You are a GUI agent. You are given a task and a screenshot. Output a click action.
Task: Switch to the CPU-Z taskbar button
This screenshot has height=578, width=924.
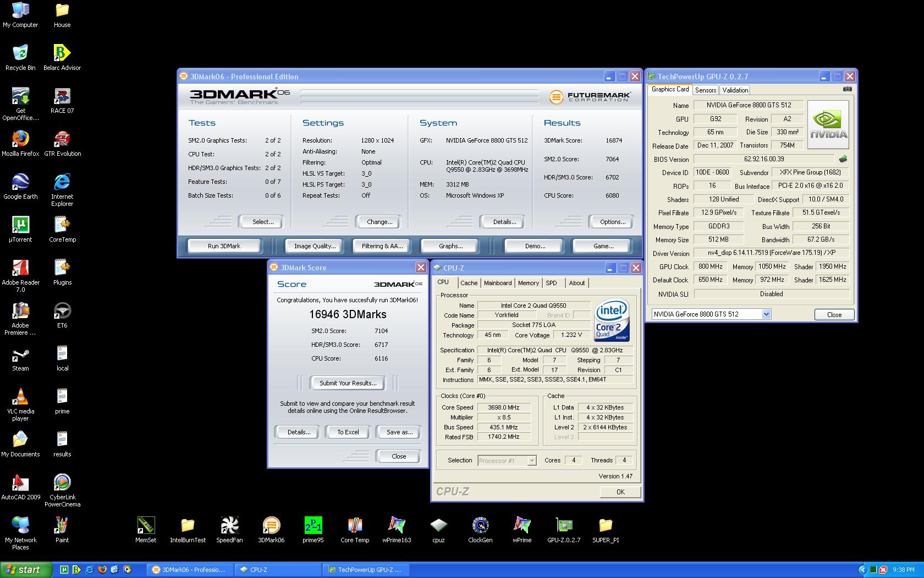pyautogui.click(x=278, y=570)
